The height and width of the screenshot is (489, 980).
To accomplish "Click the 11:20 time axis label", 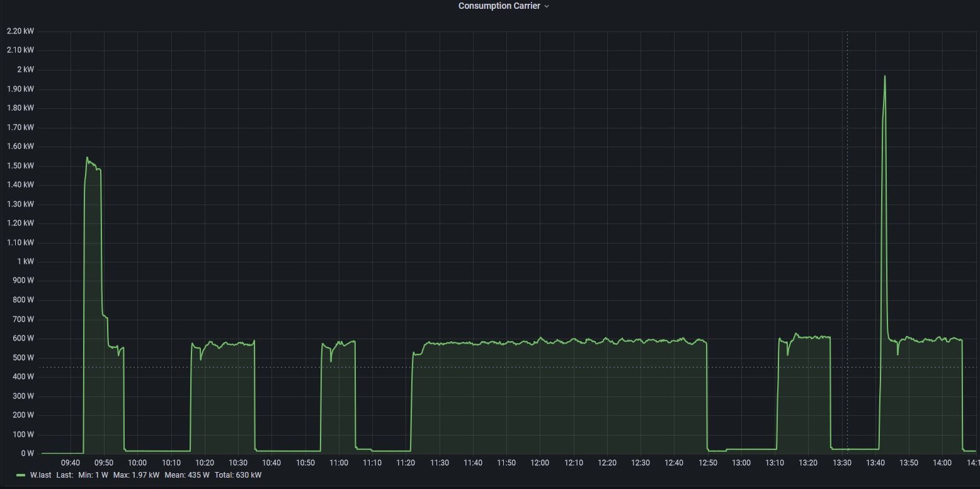I will click(x=406, y=463).
